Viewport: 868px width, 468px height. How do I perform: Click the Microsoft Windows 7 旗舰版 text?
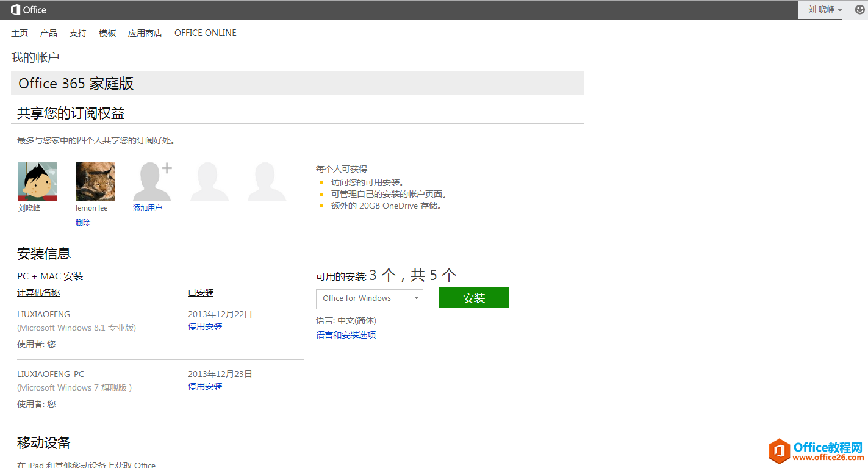tap(74, 387)
